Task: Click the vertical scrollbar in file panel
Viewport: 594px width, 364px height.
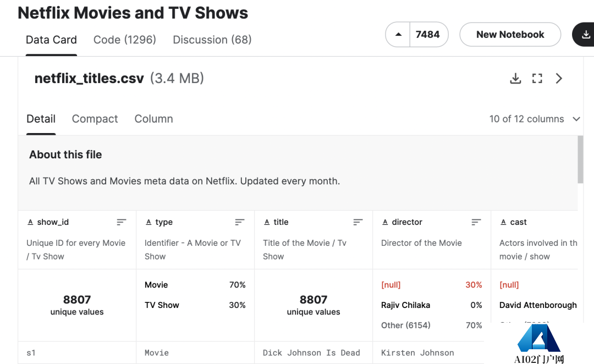Action: pos(580,159)
